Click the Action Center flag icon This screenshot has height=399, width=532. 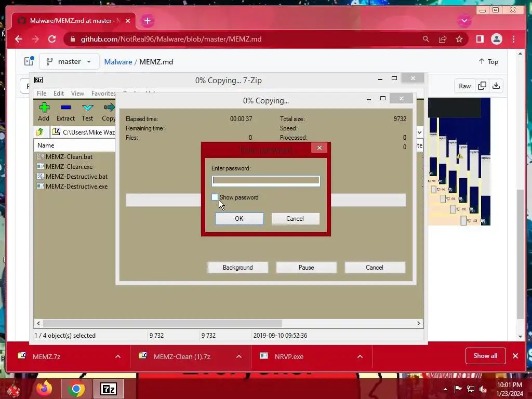tap(458, 389)
